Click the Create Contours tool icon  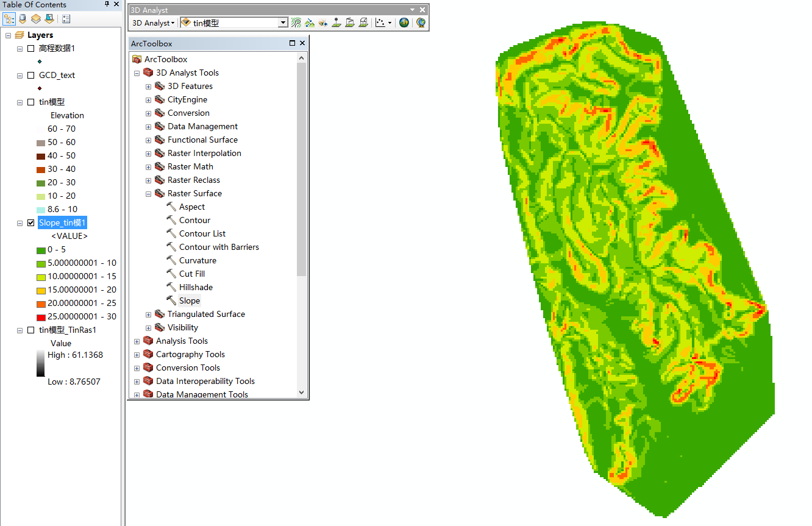296,23
